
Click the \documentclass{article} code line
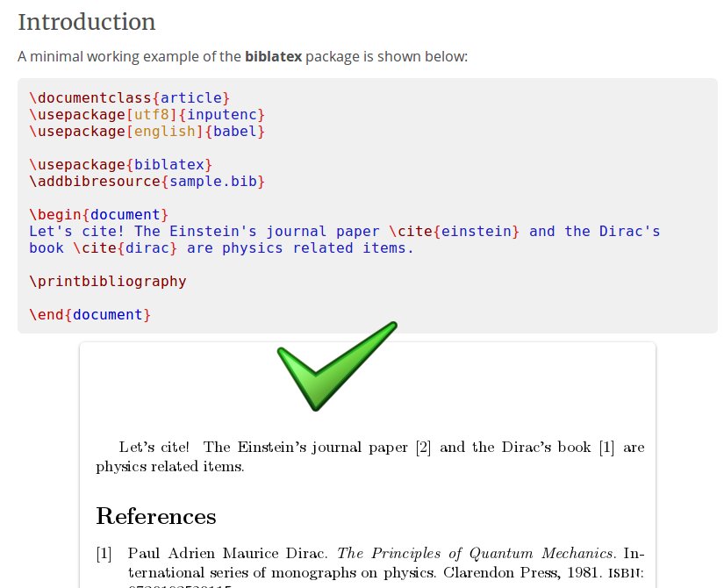tap(129, 98)
